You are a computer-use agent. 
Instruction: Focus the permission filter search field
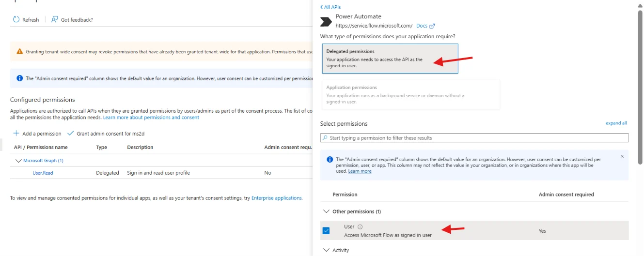[x=474, y=138]
